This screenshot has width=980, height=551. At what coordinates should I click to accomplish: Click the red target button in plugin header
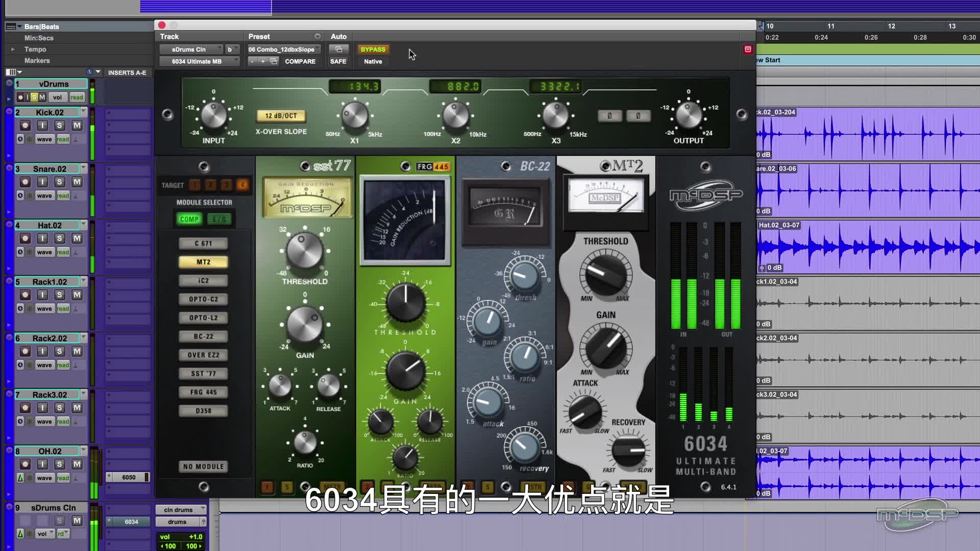coord(748,49)
